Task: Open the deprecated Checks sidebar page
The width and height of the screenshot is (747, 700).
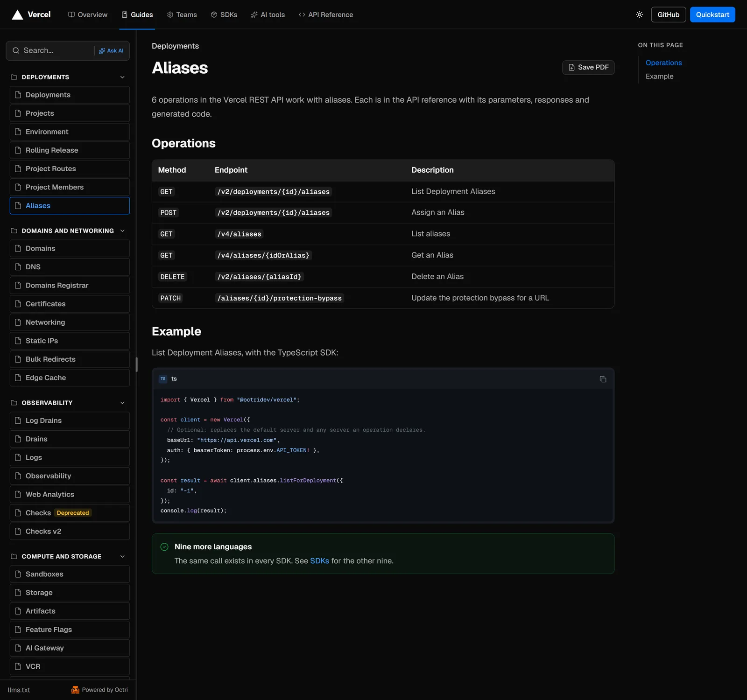Action: tap(70, 513)
